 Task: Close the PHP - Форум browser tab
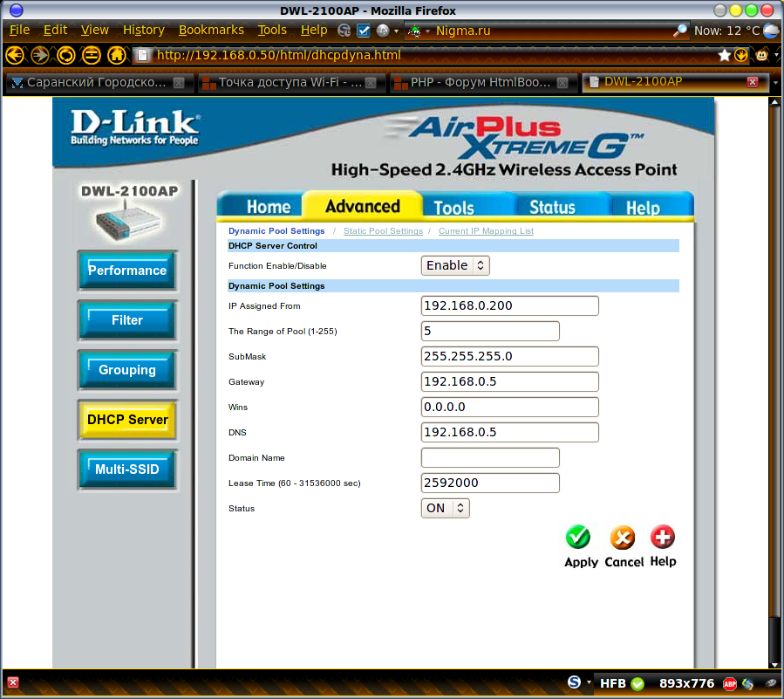pos(562,83)
